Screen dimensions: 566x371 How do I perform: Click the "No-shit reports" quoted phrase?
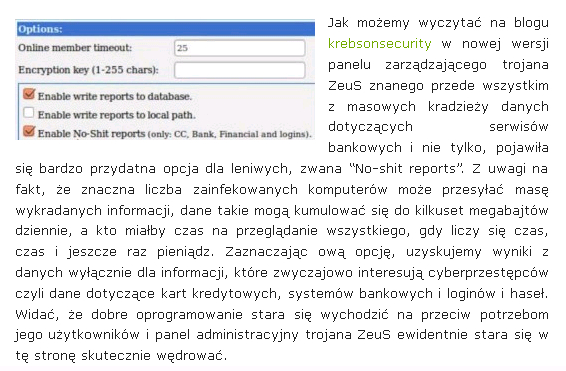point(407,169)
